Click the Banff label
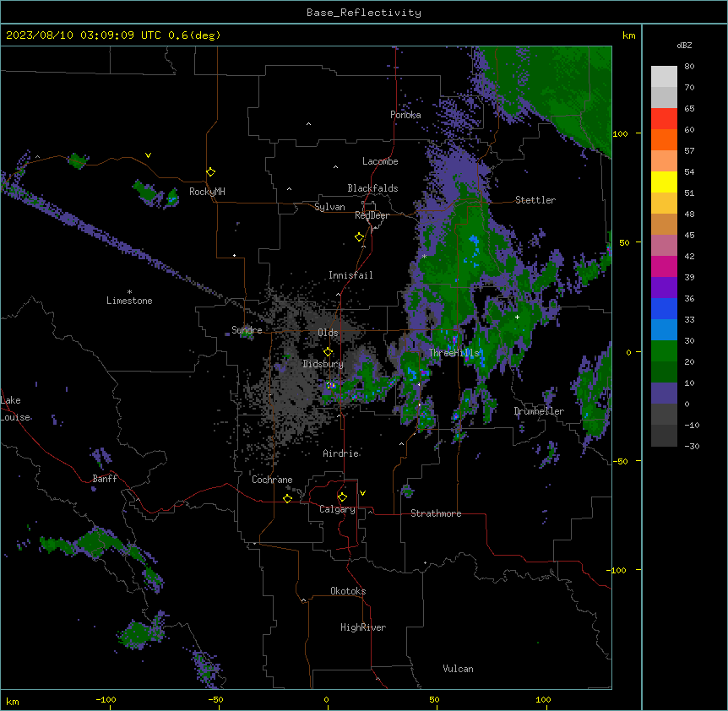 [105, 479]
